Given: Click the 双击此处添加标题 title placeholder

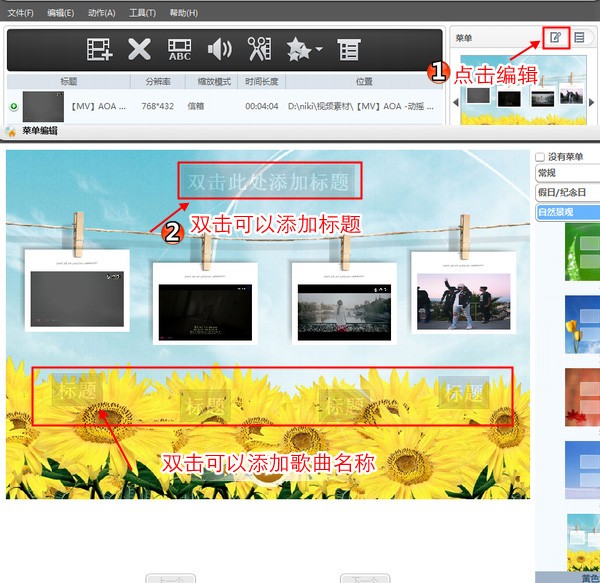Looking at the screenshot, I should [x=269, y=181].
